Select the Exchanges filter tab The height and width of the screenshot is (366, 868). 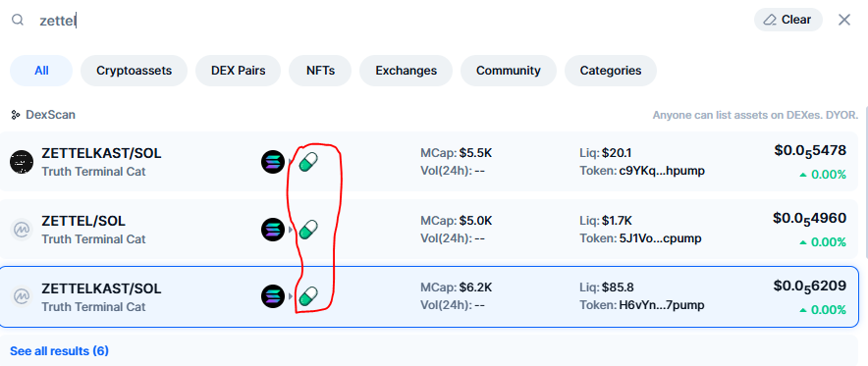pos(406,71)
